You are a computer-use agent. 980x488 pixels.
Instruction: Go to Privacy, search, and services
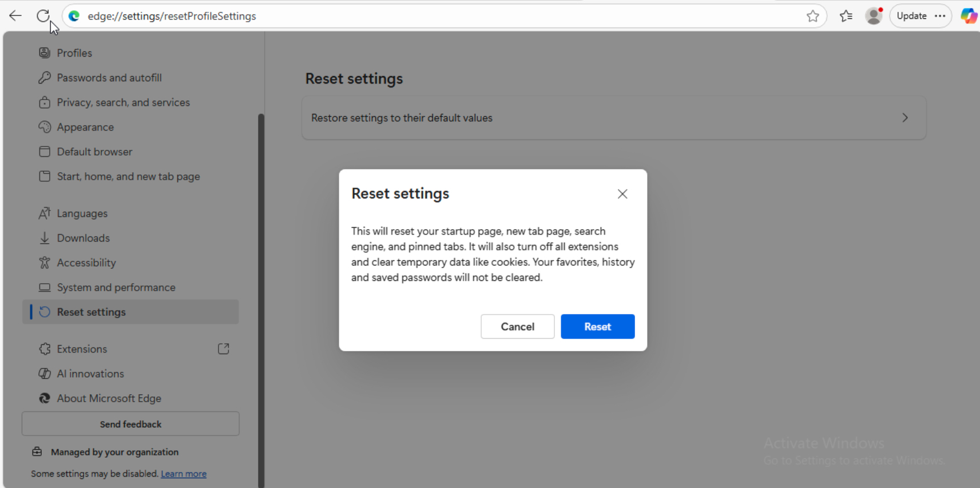point(130,102)
